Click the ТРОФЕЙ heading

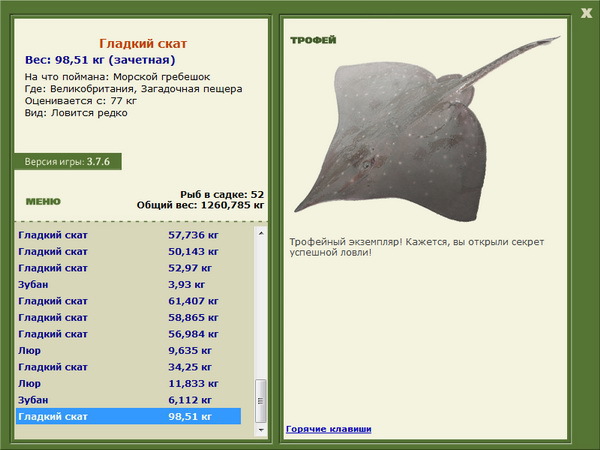click(313, 40)
